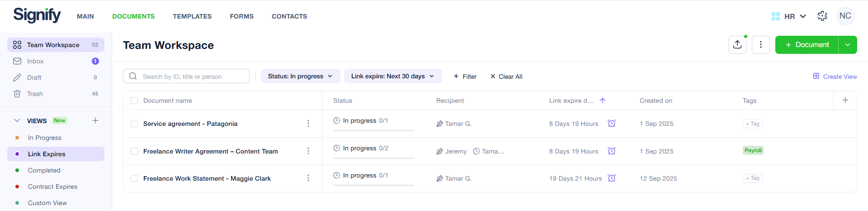
Task: Open settings gear icon in header
Action: click(822, 16)
